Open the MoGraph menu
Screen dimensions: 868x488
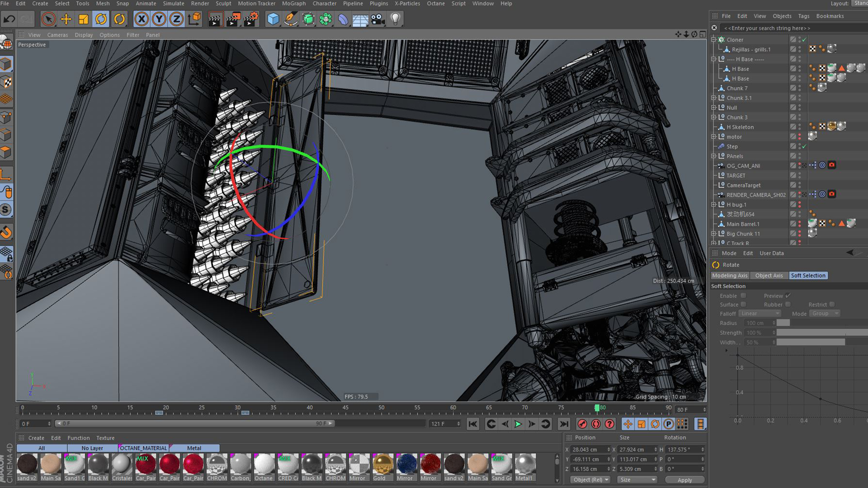click(x=293, y=4)
